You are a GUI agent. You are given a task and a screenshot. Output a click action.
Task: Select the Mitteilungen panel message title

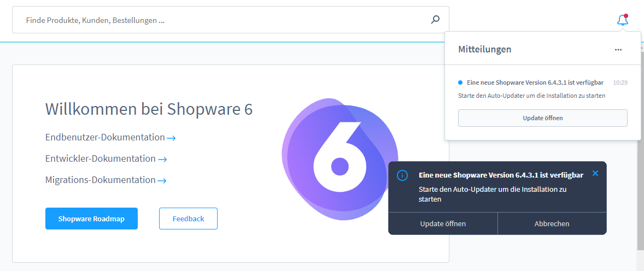pos(535,83)
